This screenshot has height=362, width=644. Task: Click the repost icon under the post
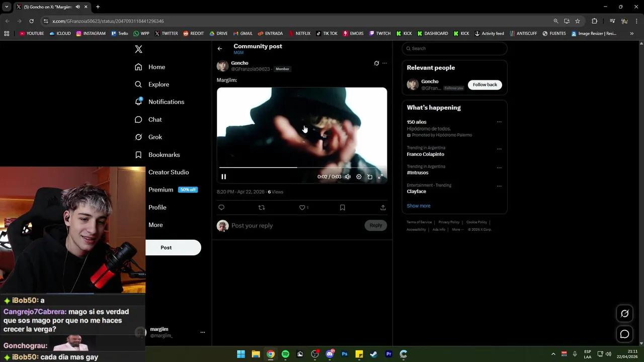coord(262,207)
